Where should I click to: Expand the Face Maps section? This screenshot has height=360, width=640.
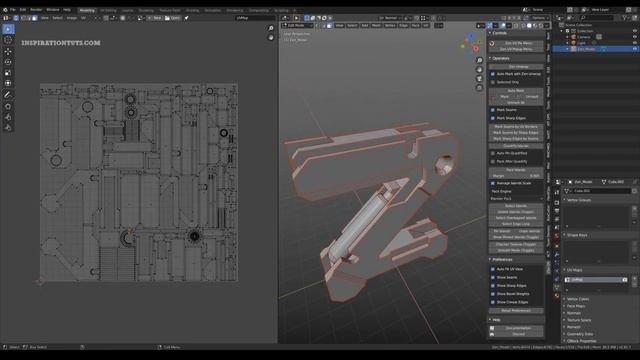pos(576,306)
